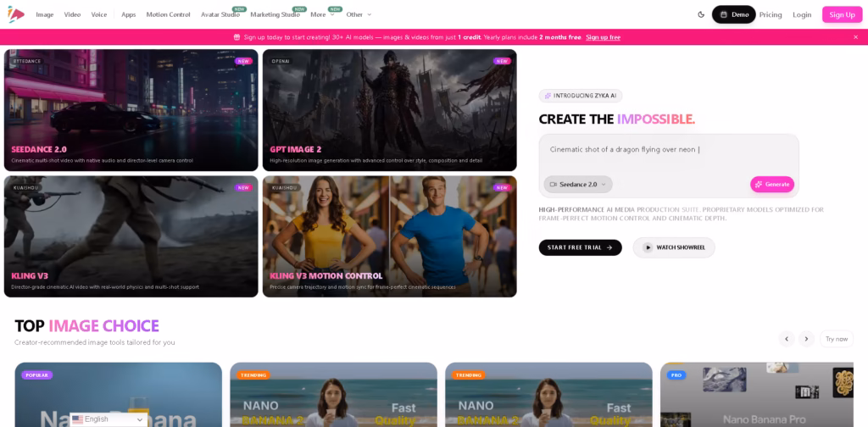Viewport: 868px width, 427px height.
Task: Click the sparkle icon in the Introducing pill
Action: coord(548,96)
